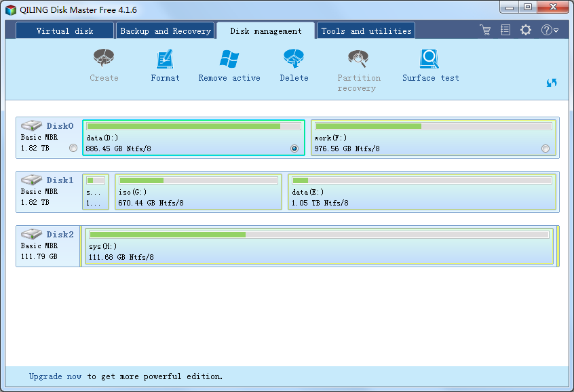Select the small s... partition on Disk1
Screen dimensions: 574x392
click(x=96, y=192)
